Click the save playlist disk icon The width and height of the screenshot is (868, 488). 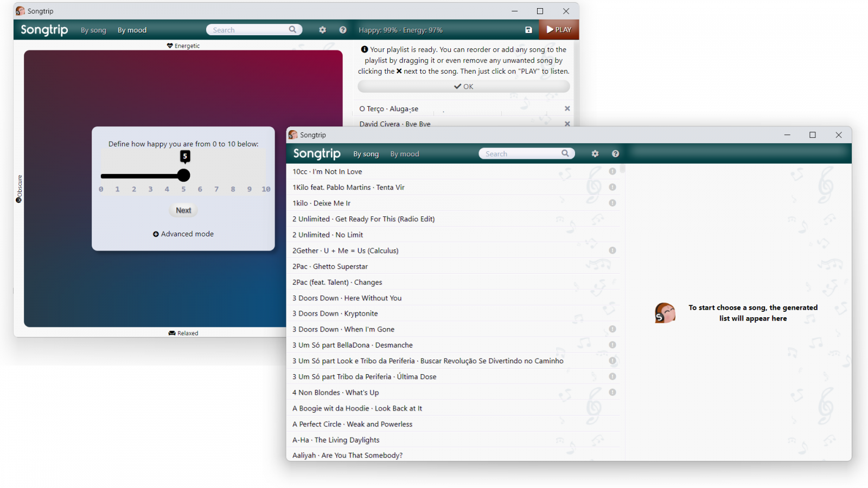tap(528, 30)
